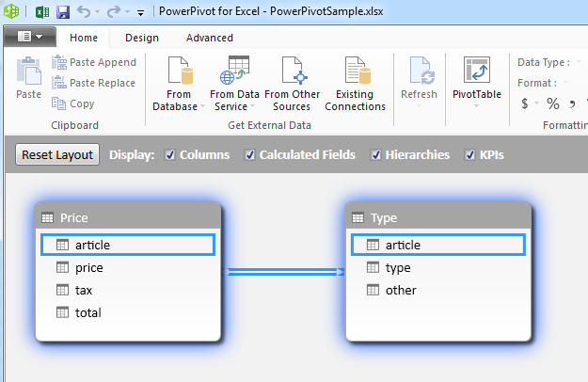Expand the Data Type dropdown
The width and height of the screenshot is (588, 382).
tap(577, 63)
